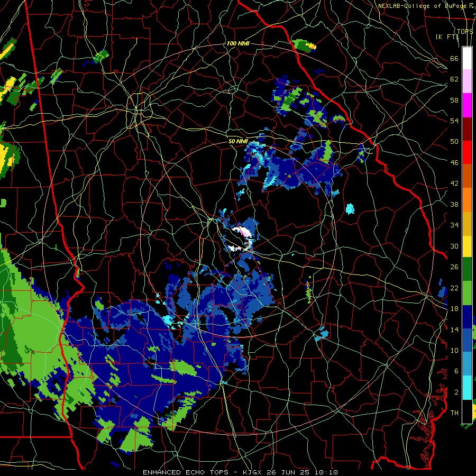Click the "K FT" units label

pos(447,36)
